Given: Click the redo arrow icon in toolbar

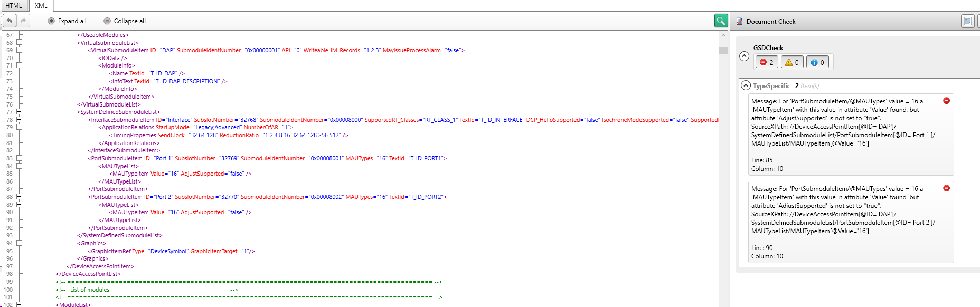Looking at the screenshot, I should pyautogui.click(x=23, y=21).
